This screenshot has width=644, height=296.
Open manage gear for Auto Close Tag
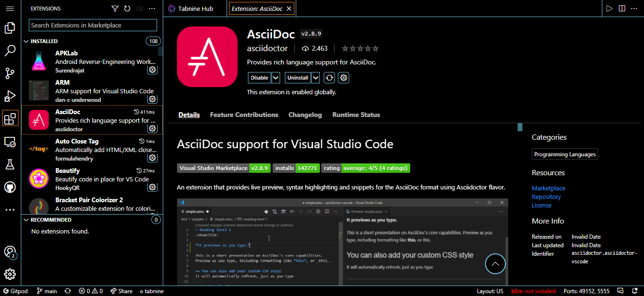pos(152,158)
